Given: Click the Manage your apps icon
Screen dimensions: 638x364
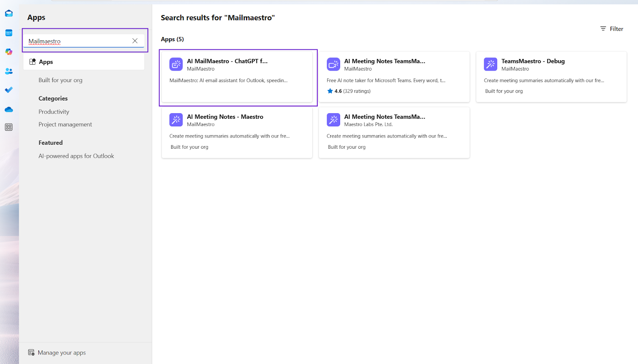Looking at the screenshot, I should pyautogui.click(x=31, y=353).
